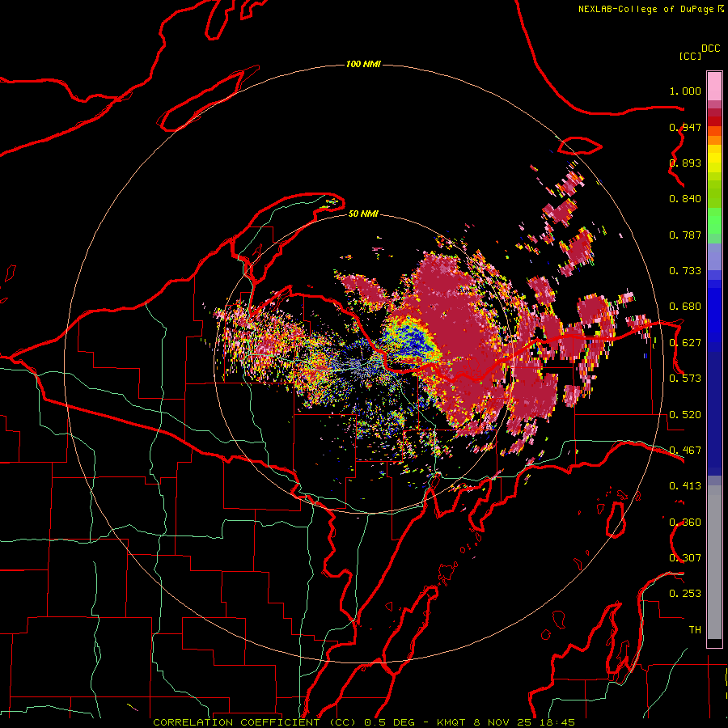Click the 50 NMI range ring label
The height and width of the screenshot is (728, 728).
pos(363,214)
